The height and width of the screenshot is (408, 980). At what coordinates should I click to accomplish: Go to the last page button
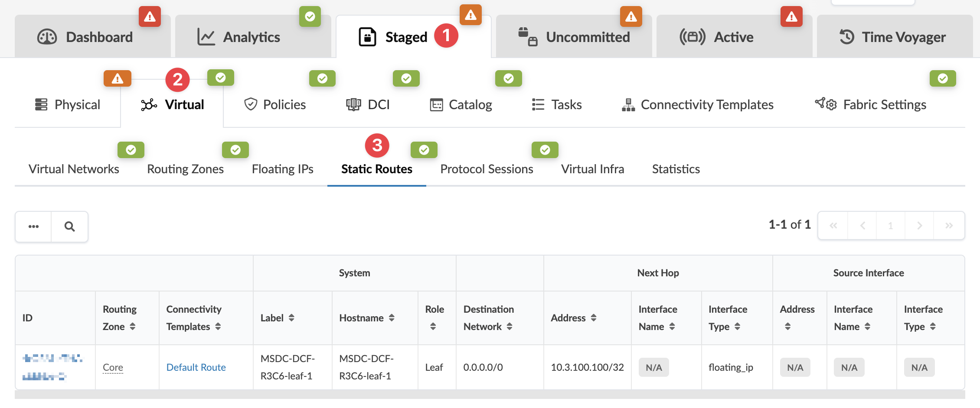949,226
